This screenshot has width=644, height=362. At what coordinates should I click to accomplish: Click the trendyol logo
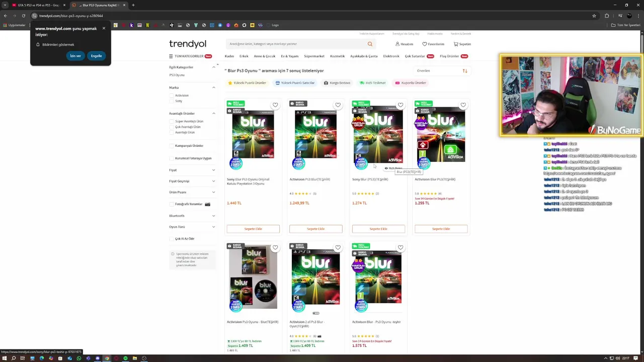point(188,44)
